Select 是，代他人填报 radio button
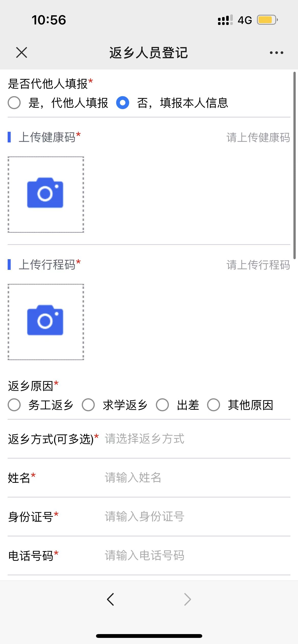 tap(14, 103)
